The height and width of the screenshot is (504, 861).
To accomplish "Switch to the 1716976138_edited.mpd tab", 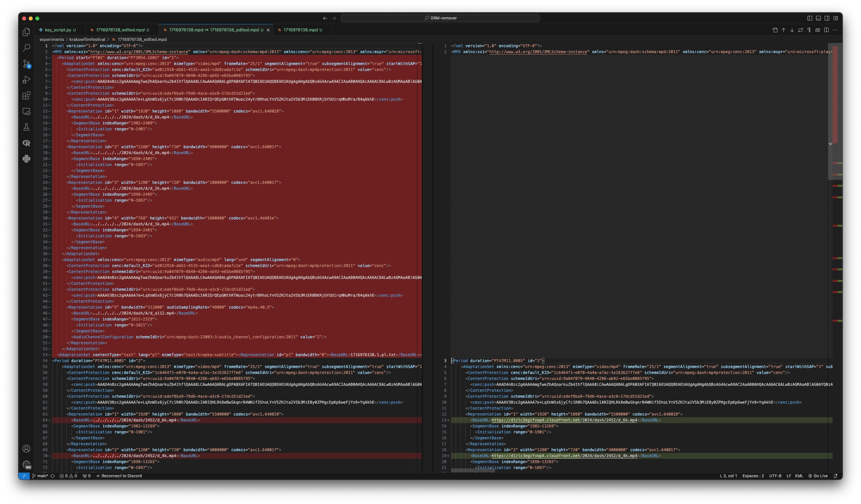I will pyautogui.click(x=120, y=30).
